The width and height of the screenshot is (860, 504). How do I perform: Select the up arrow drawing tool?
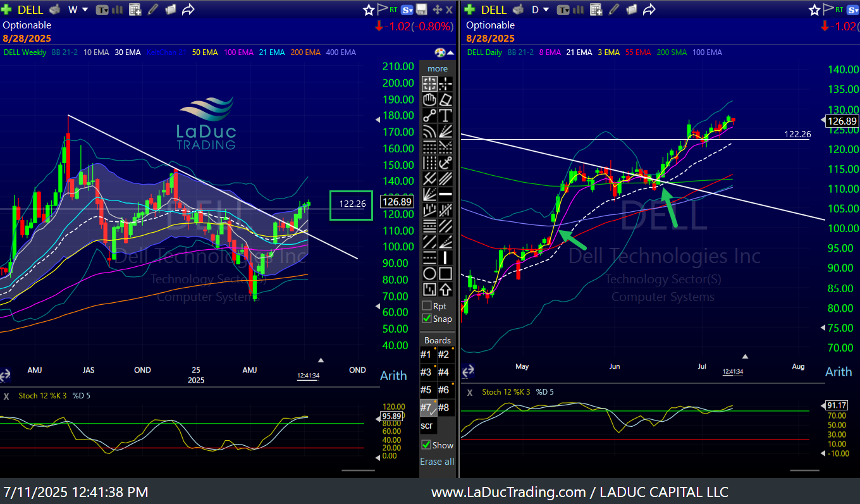tap(445, 290)
